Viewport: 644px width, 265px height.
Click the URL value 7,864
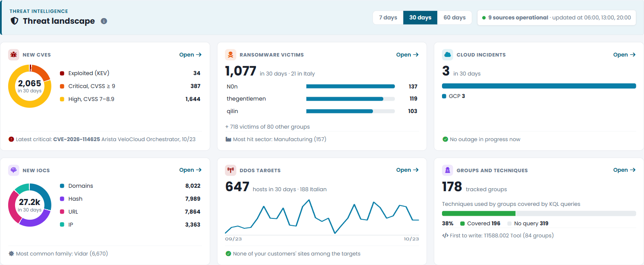(193, 212)
